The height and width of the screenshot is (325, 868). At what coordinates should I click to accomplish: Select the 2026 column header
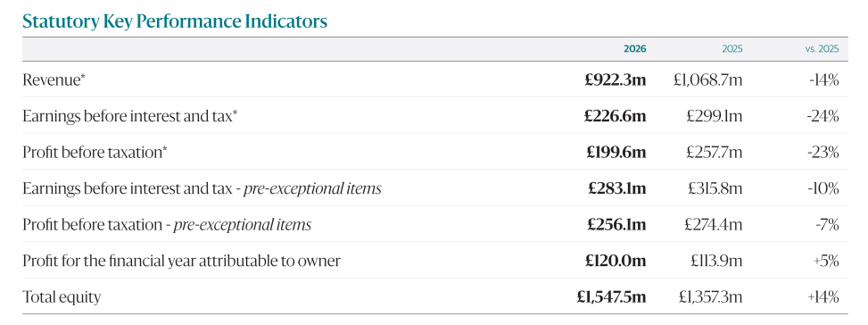click(x=634, y=49)
